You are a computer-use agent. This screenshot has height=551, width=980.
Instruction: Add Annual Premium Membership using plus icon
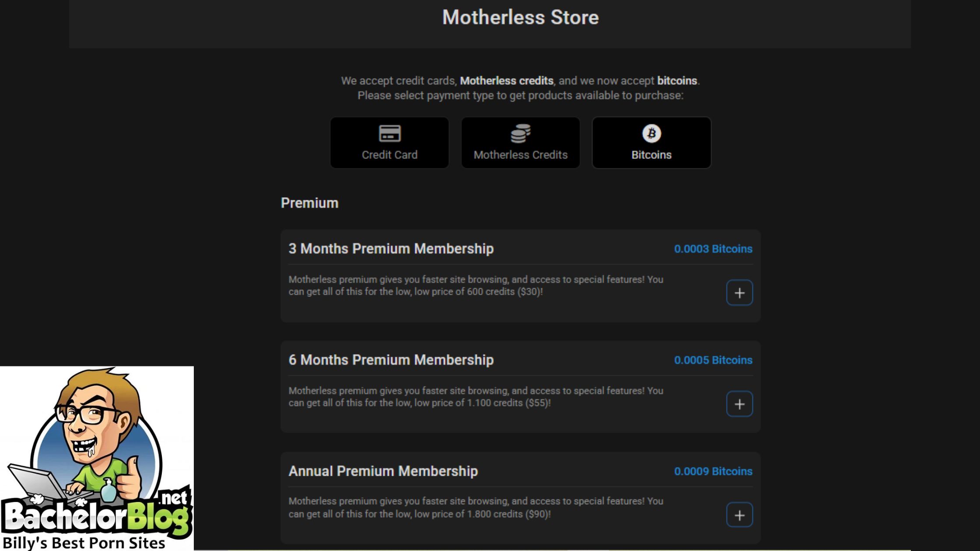tap(739, 515)
